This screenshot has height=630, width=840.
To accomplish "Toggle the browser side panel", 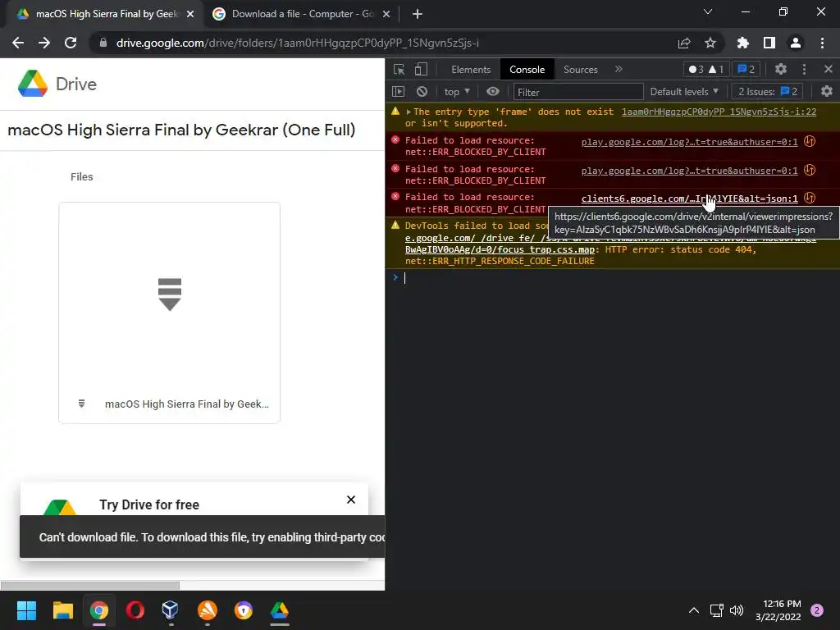I will point(769,43).
